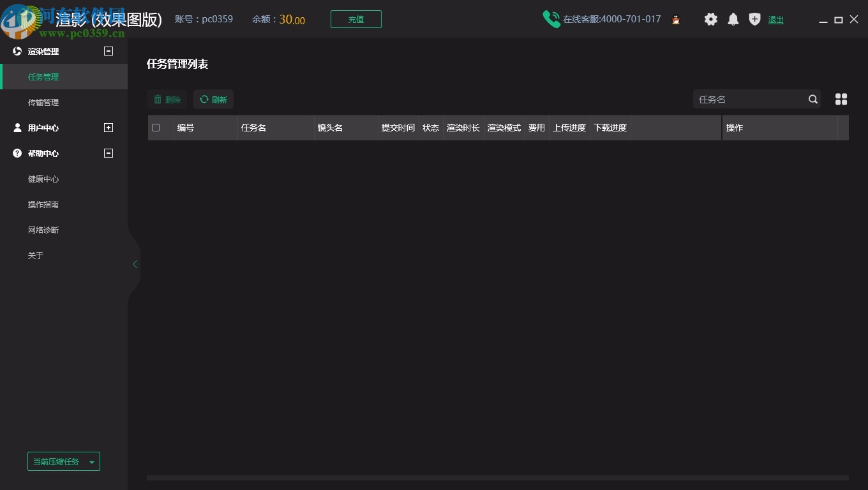This screenshot has width=868, height=490.
Task: Open the 网络诊断 page
Action: point(43,230)
